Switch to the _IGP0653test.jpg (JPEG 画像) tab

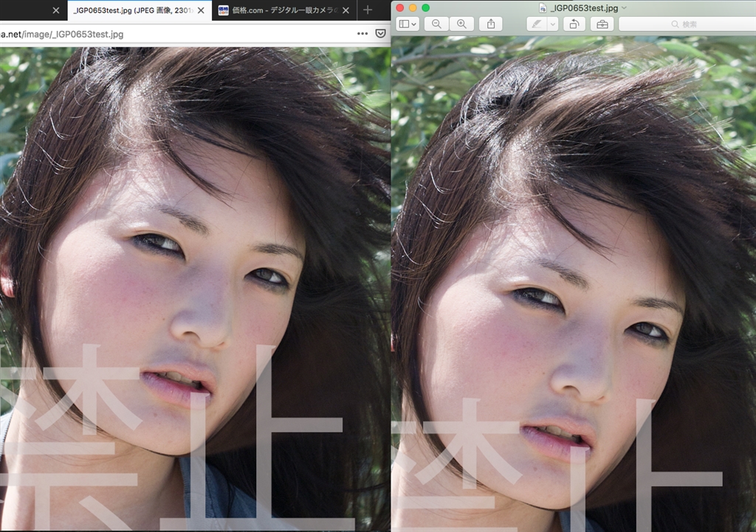140,10
